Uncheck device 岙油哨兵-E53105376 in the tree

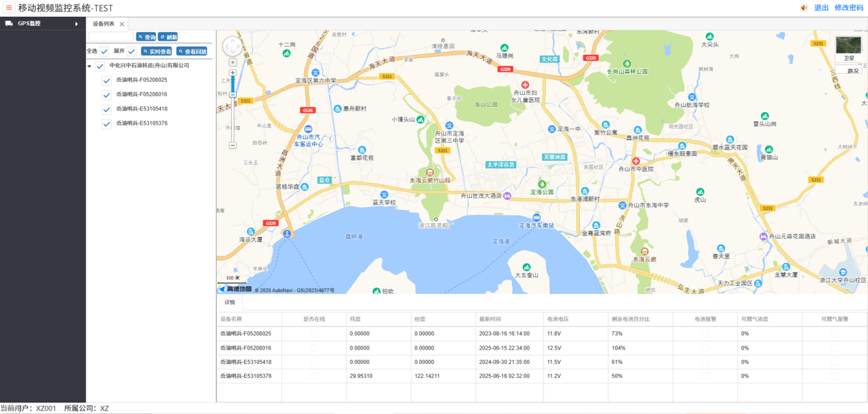106,124
